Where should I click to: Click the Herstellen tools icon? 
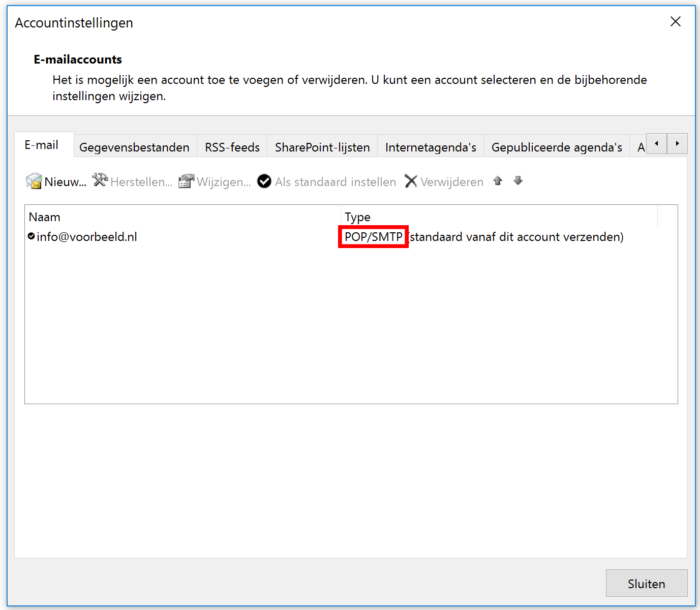[x=100, y=180]
